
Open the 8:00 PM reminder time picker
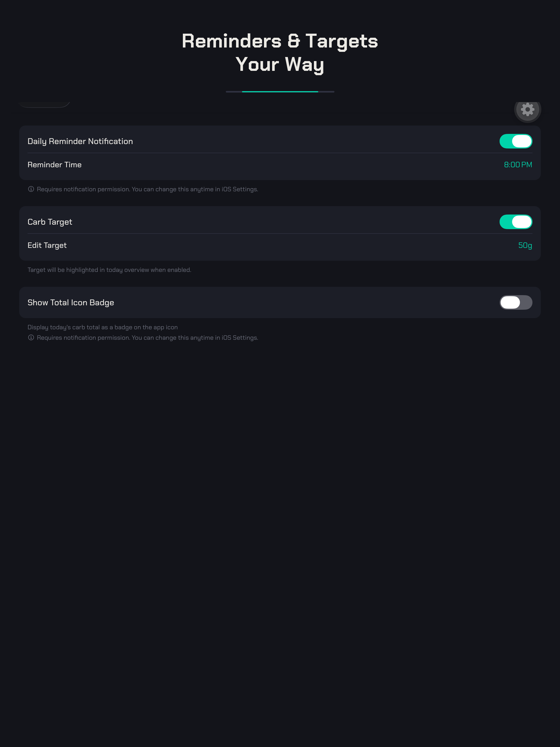click(518, 165)
